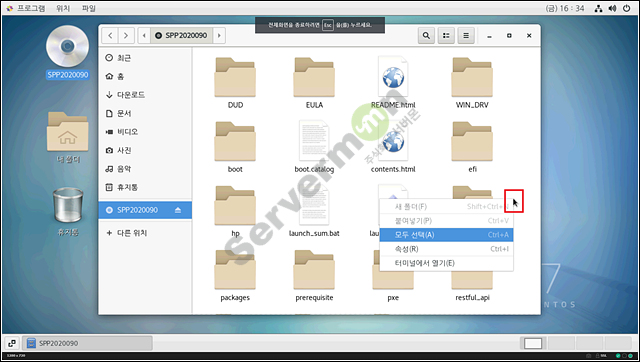
Task: Open the power menu tray icon
Action: point(626,8)
